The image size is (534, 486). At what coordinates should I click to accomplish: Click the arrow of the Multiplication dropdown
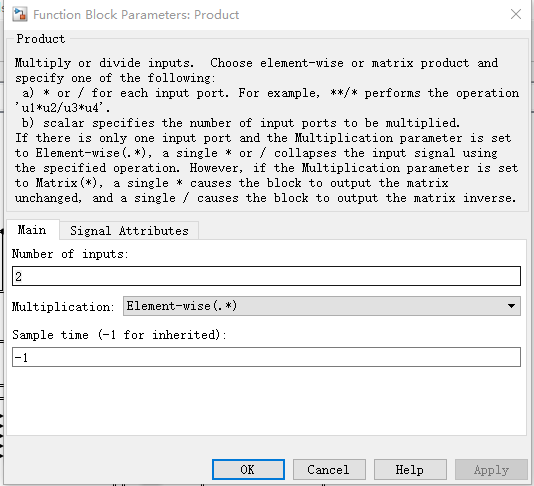511,306
